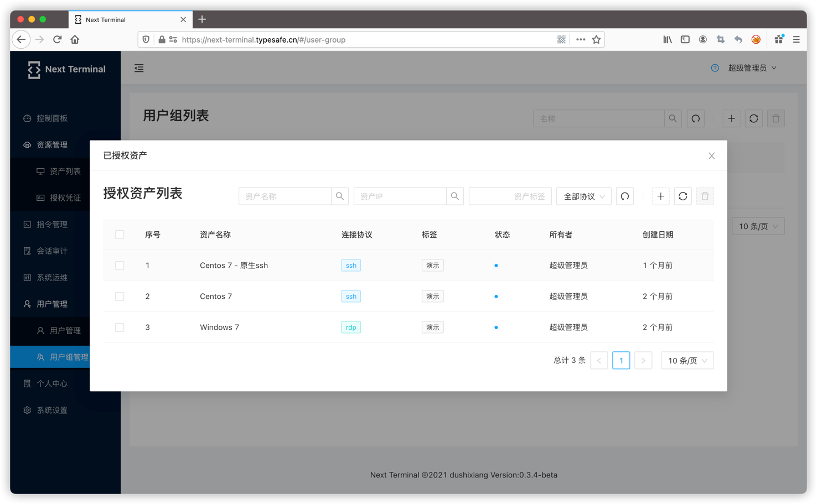Click the add asset plus icon in modal
The image size is (817, 504).
(660, 196)
